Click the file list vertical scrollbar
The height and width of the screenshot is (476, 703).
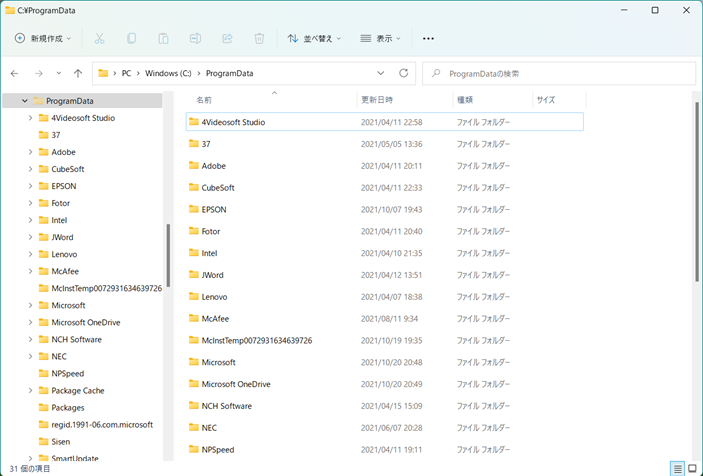(x=697, y=192)
